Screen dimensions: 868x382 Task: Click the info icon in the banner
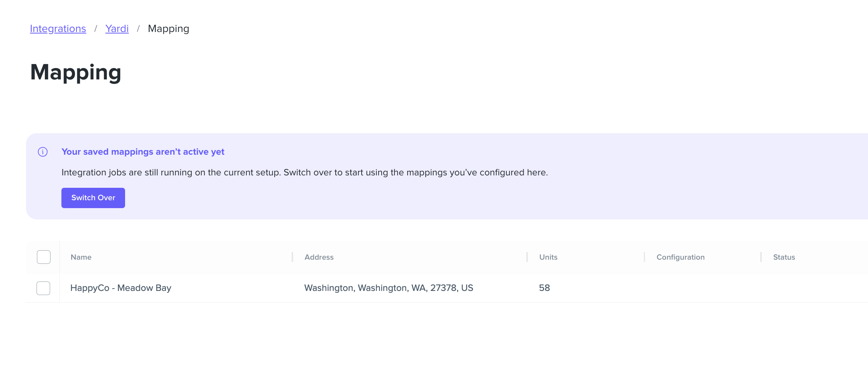click(43, 152)
